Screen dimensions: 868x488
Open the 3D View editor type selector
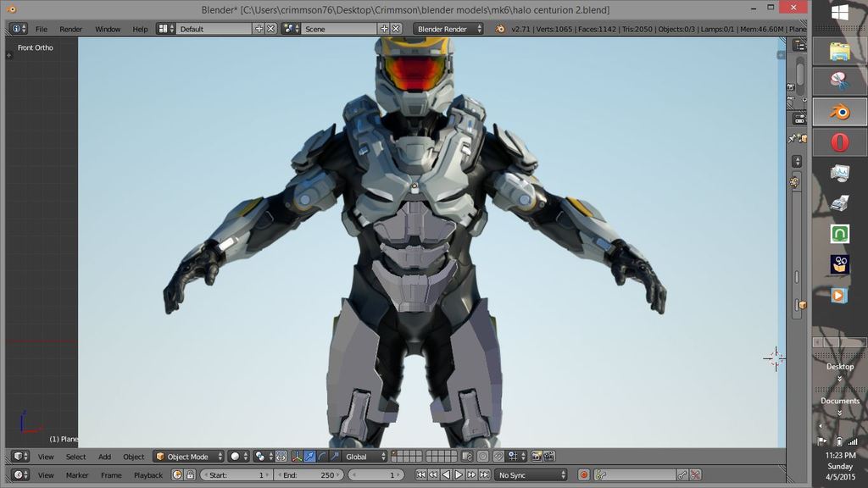click(20, 457)
